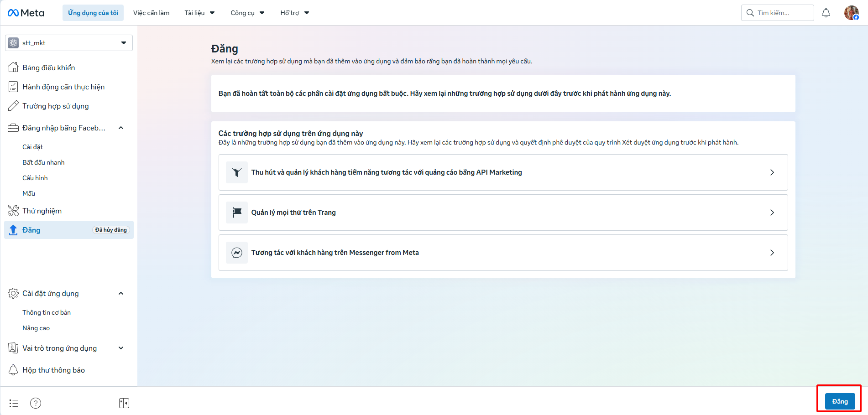Expand the Hỗ trợ menu
The width and height of the screenshot is (868, 415).
[x=294, y=13]
